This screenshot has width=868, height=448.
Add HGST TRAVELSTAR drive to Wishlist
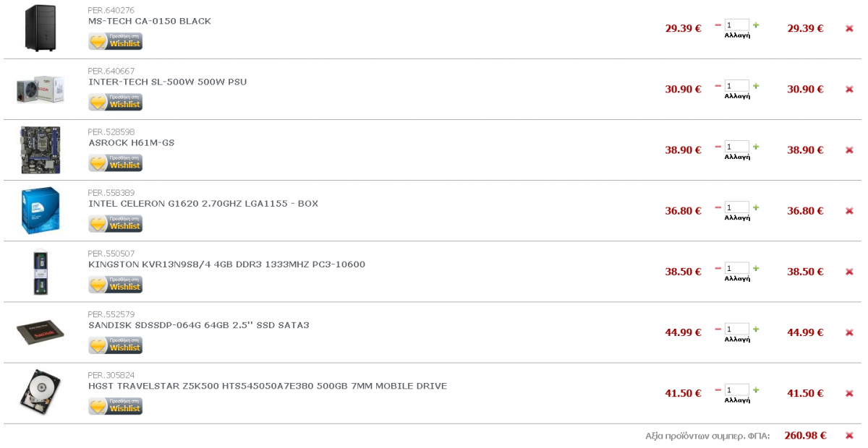pyautogui.click(x=116, y=406)
